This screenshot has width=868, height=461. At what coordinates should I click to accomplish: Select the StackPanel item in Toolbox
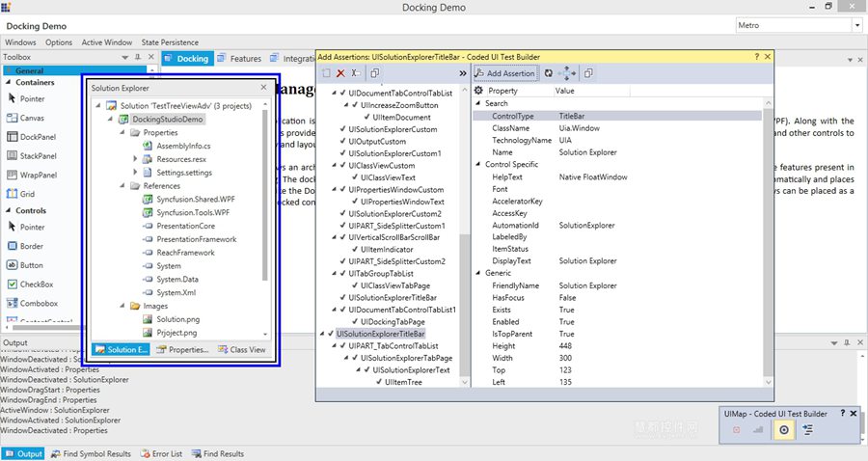(32, 156)
